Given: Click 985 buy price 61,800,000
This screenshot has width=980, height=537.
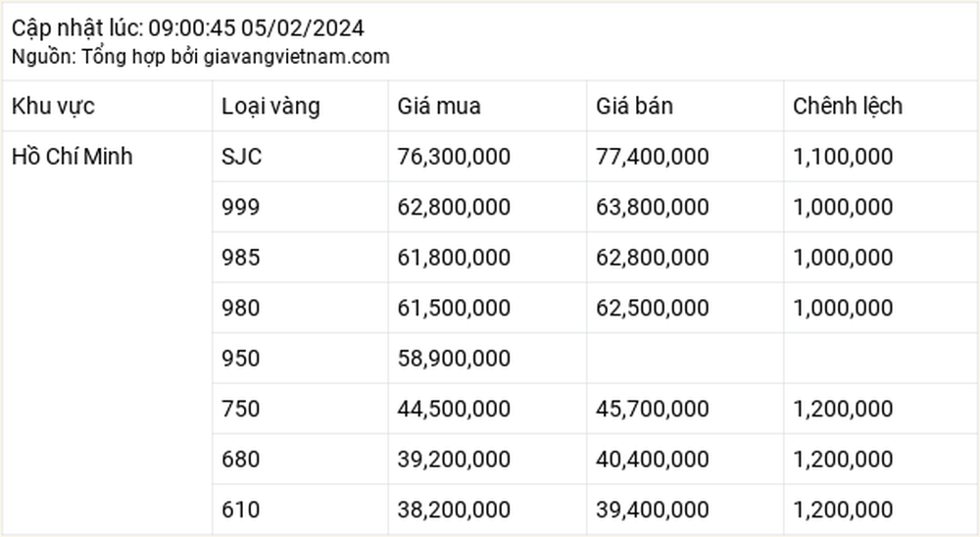Looking at the screenshot, I should point(454,258).
